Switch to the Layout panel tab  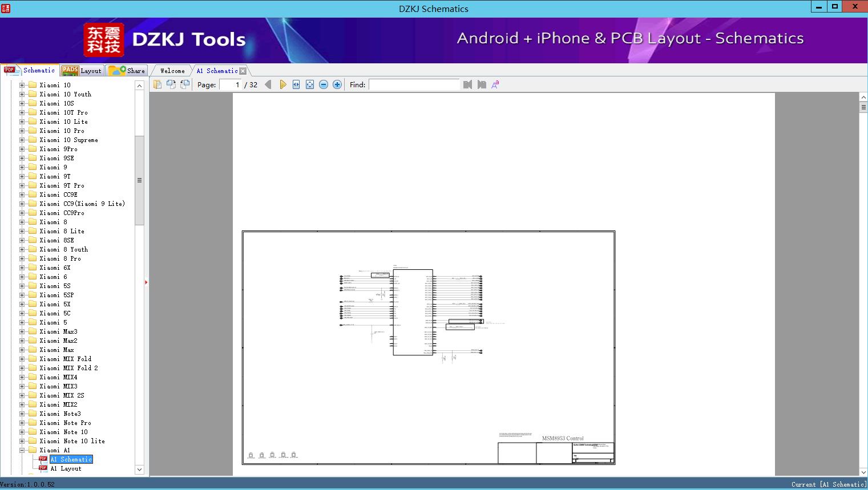(82, 71)
